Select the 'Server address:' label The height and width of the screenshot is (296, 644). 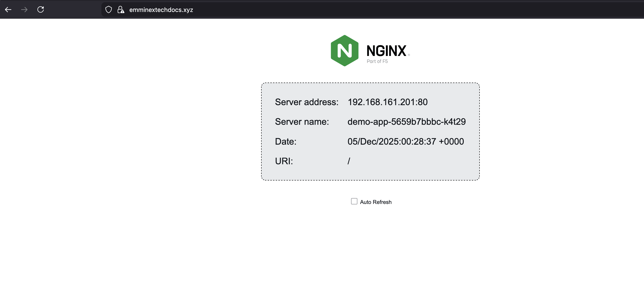pos(307,102)
